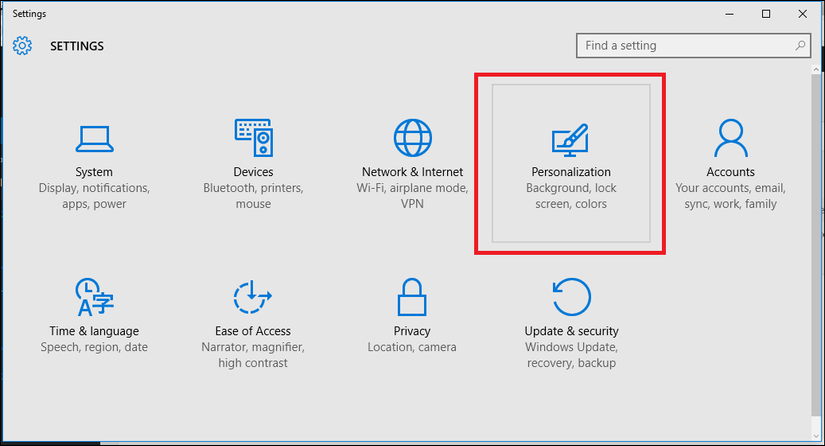
Task: Click the Personalization label text
Action: coord(571,172)
